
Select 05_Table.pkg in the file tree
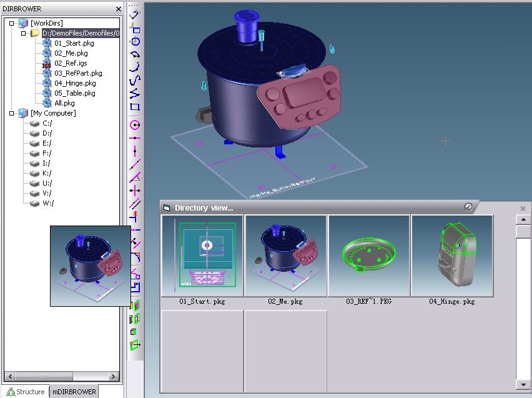(75, 93)
